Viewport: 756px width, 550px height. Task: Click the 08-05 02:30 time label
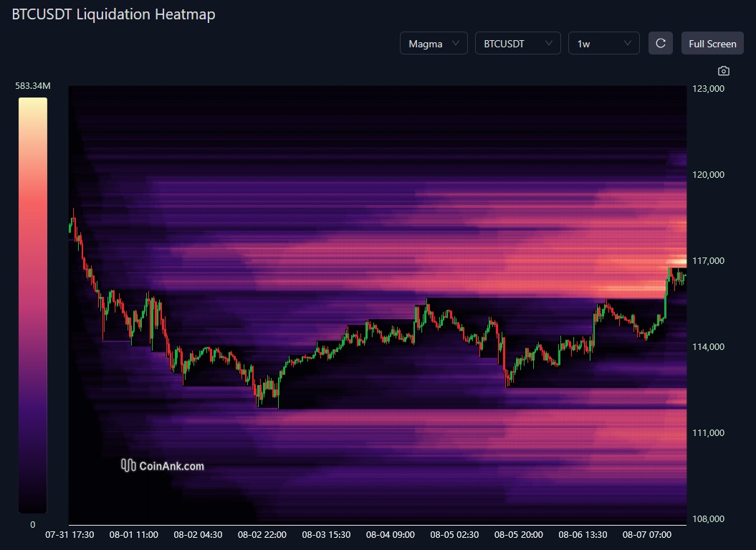pos(454,534)
